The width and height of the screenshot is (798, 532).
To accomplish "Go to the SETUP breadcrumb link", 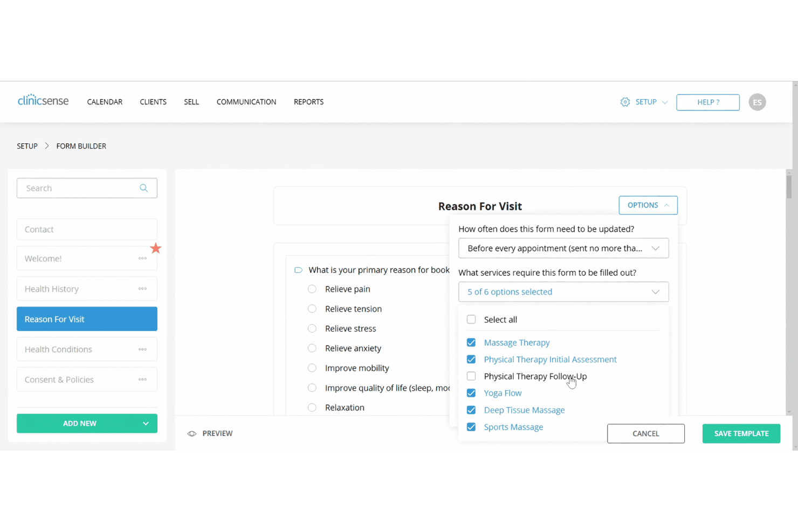I will click(27, 146).
